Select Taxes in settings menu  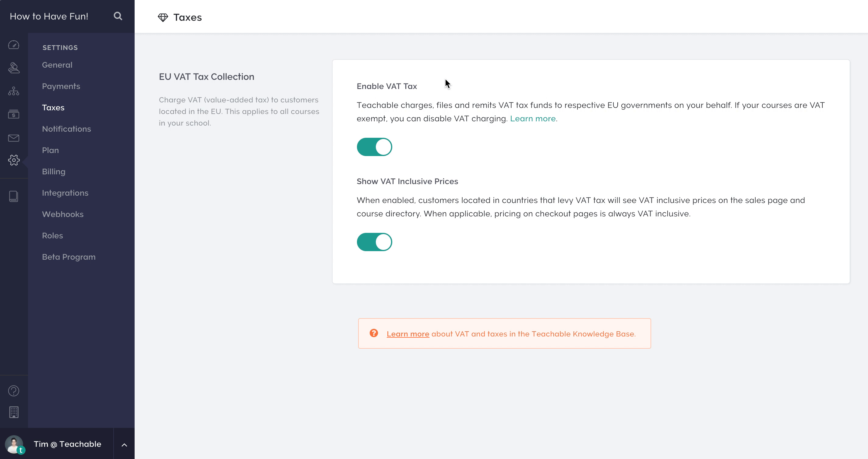pyautogui.click(x=53, y=108)
